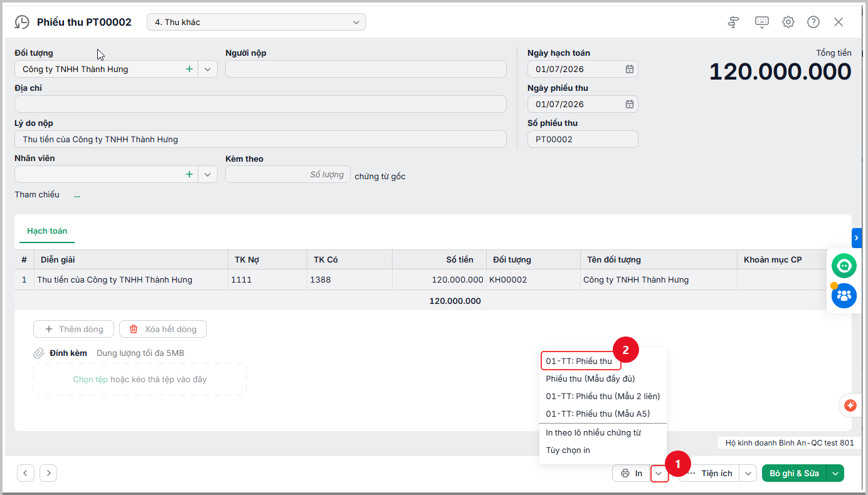
Task: Click the Lý do nộp input field
Action: [x=260, y=139]
